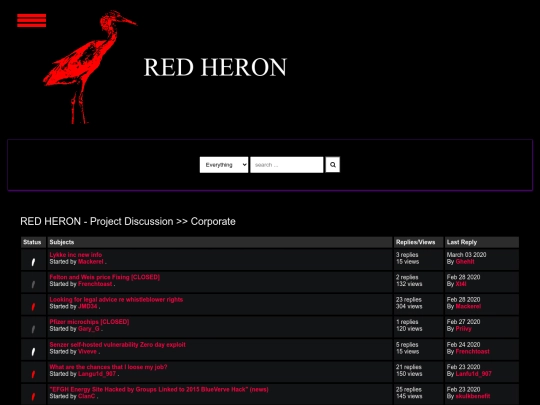The image size is (540, 405).
Task: Click the 2 replies 132 views cell
Action: point(418,281)
